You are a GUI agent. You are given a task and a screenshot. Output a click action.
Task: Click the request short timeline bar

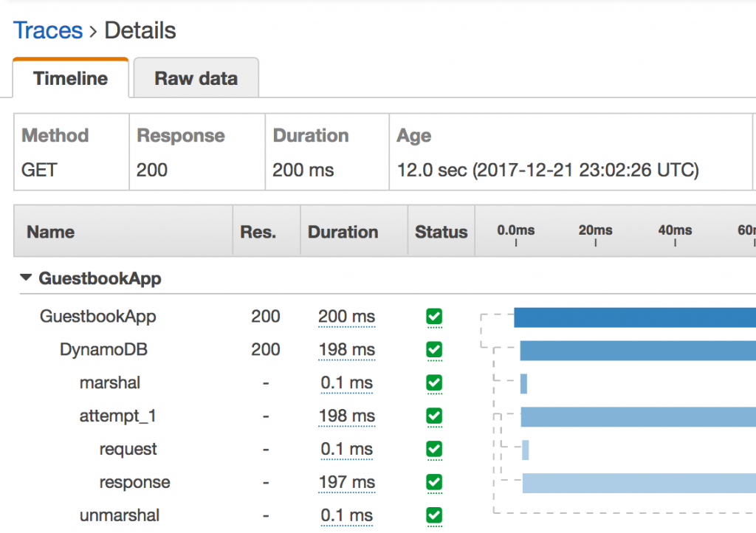point(526,450)
